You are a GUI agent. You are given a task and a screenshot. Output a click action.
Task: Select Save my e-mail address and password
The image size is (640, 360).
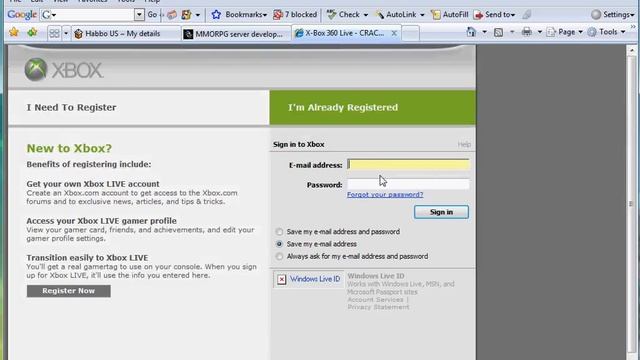(279, 232)
